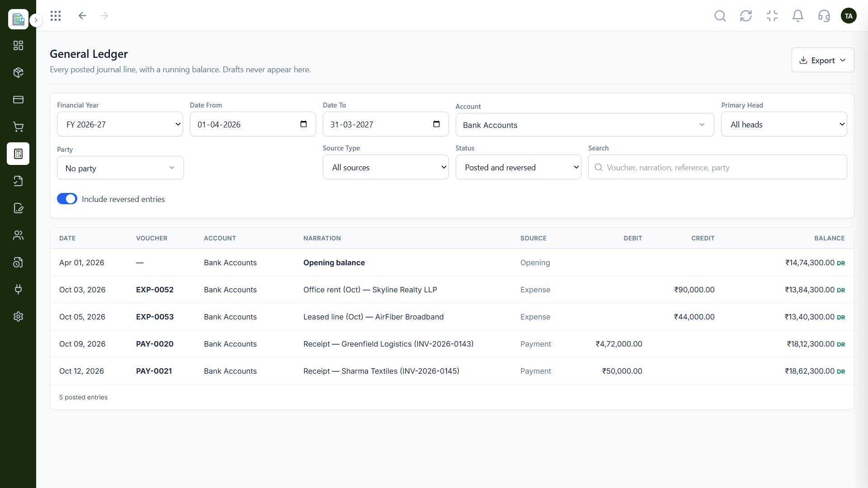868x488 pixels.
Task: Open the people icon in sidebar
Action: (18, 235)
